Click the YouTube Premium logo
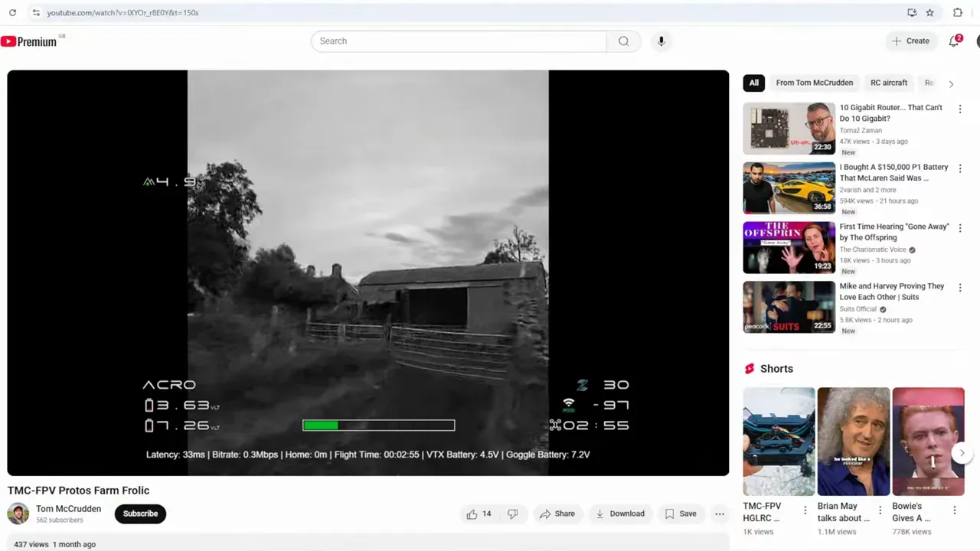Image resolution: width=980 pixels, height=551 pixels. (29, 41)
